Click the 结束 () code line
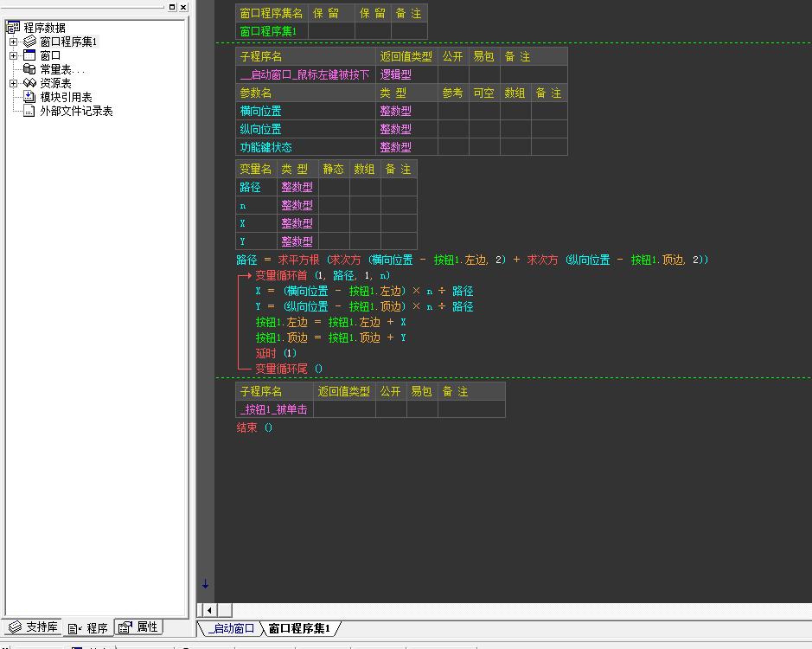Image resolution: width=812 pixels, height=649 pixels. coord(254,427)
